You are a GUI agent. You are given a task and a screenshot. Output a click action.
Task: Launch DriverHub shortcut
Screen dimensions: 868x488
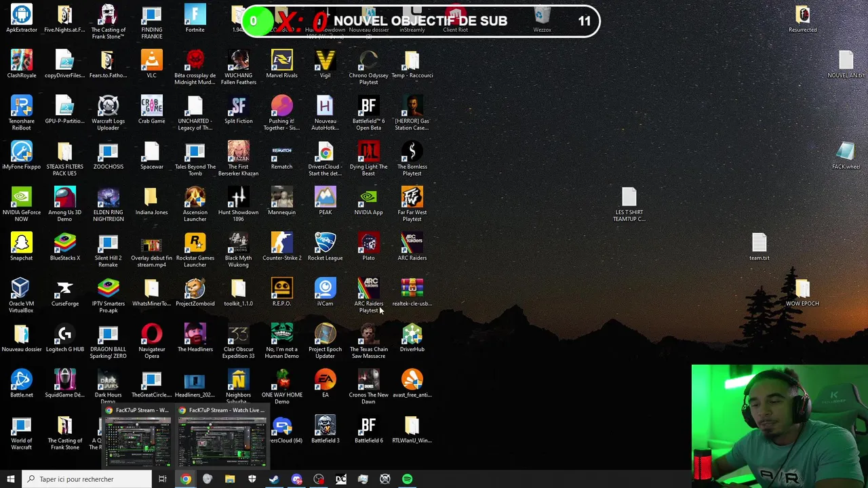pos(412,337)
